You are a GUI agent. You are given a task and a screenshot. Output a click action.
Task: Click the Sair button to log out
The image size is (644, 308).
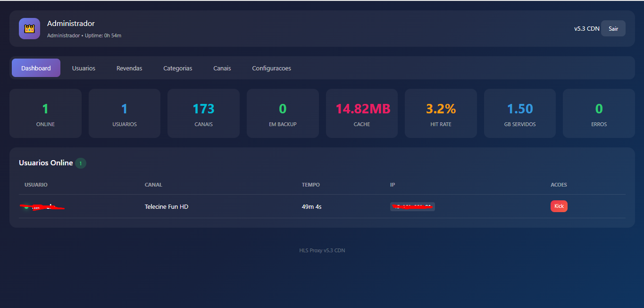click(613, 28)
